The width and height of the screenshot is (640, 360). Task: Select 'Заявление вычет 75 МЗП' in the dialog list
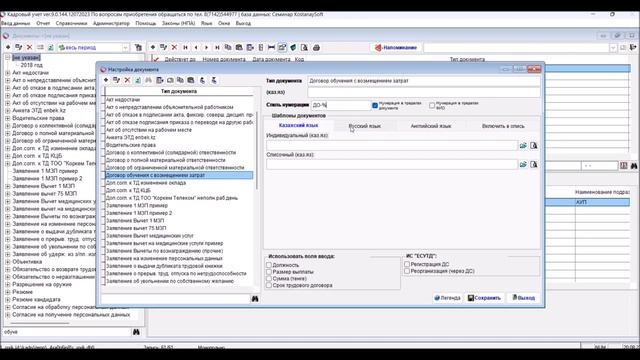point(136,228)
